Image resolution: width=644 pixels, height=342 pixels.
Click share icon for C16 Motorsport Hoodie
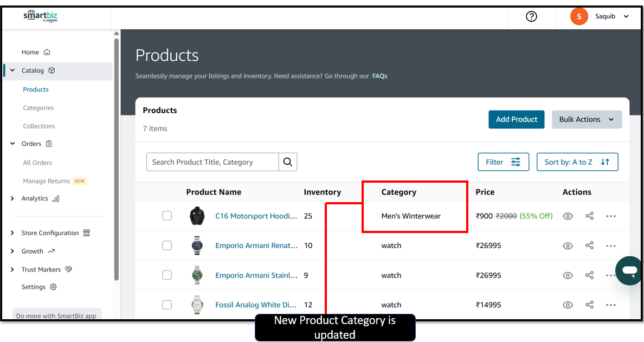pos(589,216)
